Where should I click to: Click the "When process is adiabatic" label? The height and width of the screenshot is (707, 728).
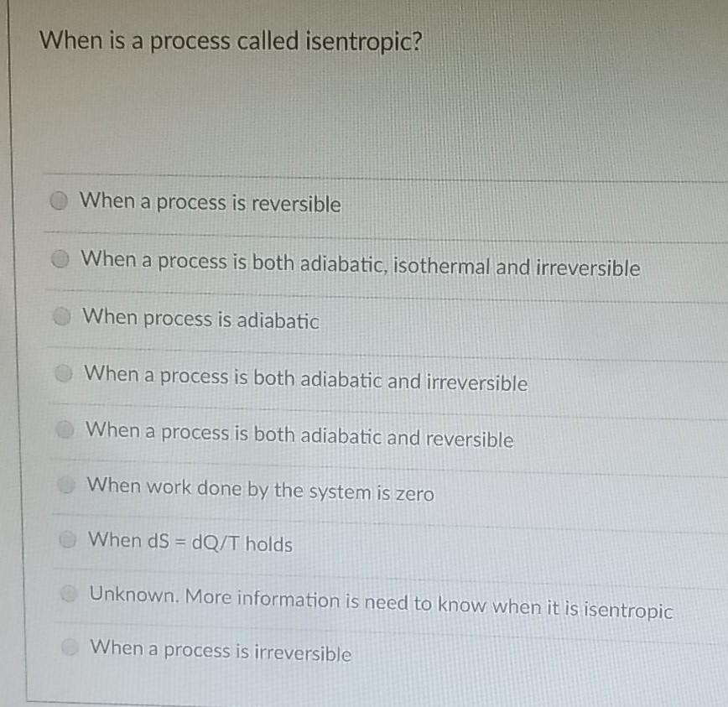(199, 319)
